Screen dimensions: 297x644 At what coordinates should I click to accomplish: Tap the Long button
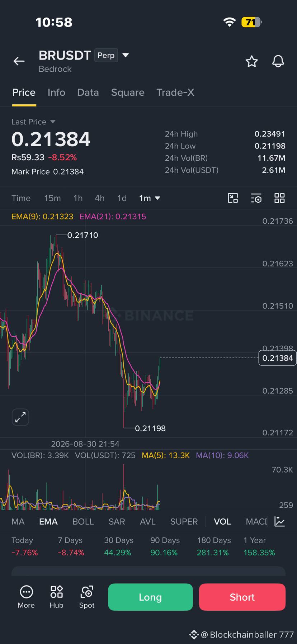point(150,597)
